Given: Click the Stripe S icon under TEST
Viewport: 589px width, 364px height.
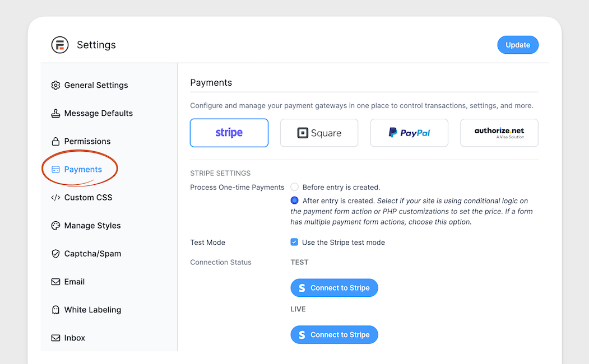Looking at the screenshot, I should [302, 288].
